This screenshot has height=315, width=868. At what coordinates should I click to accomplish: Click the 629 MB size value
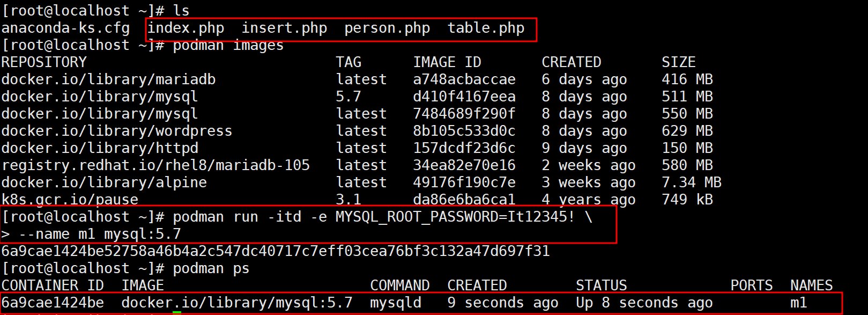pyautogui.click(x=687, y=131)
